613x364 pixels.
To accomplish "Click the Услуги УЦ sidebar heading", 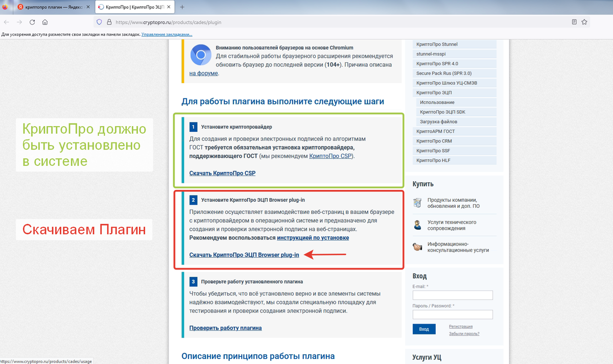I will [427, 358].
